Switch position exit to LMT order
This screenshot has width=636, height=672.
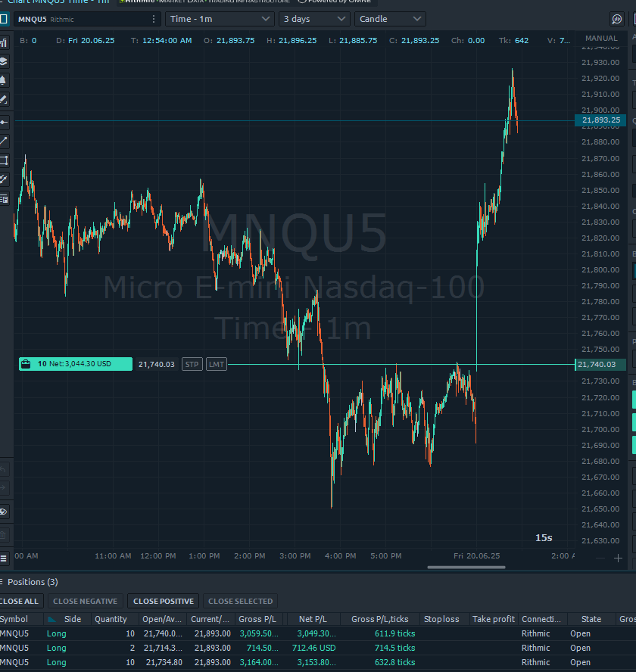pyautogui.click(x=217, y=364)
